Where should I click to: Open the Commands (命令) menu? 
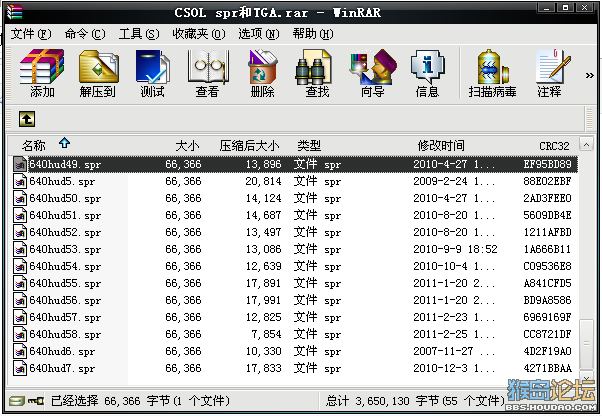point(85,34)
